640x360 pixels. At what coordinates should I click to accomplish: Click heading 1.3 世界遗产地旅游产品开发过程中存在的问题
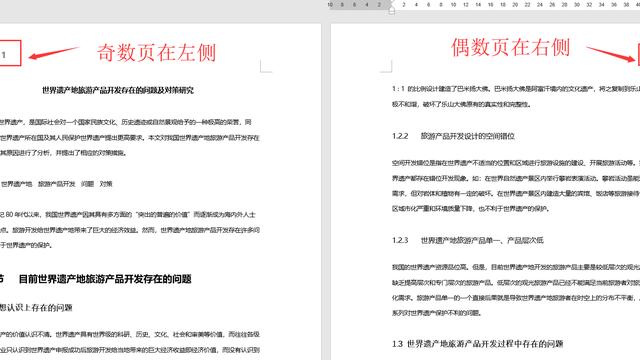coord(478,344)
